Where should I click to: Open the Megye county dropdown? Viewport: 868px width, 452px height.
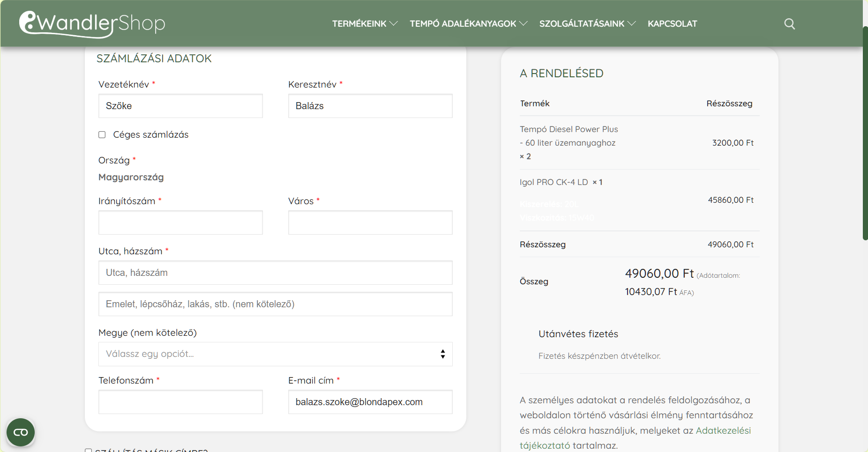(275, 354)
